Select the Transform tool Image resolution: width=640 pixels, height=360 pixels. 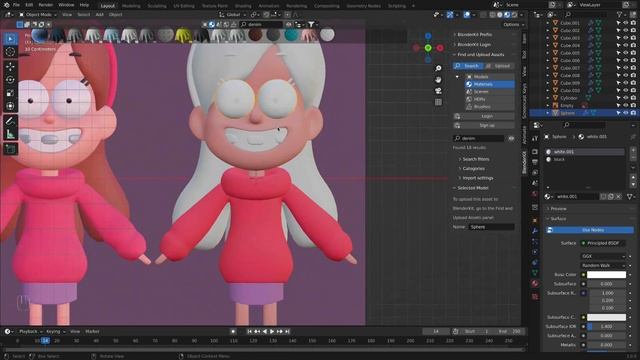(11, 106)
